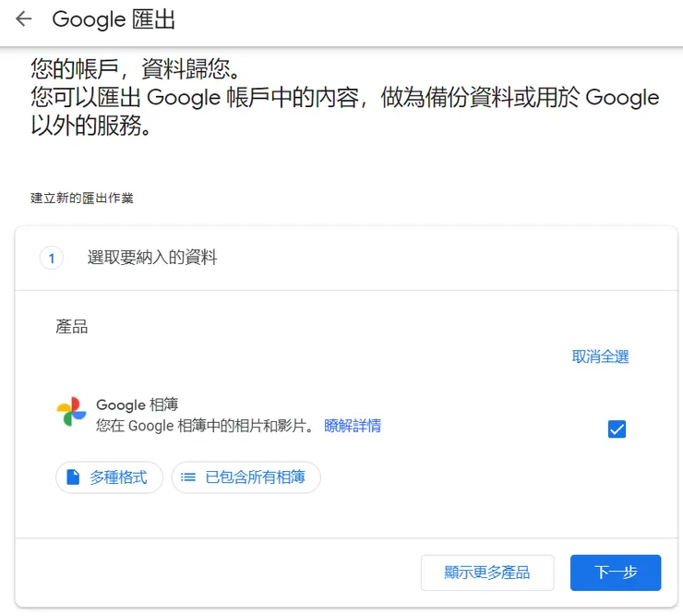Click the Google 相簿 product name
The height and width of the screenshot is (616, 683).
[x=138, y=405]
